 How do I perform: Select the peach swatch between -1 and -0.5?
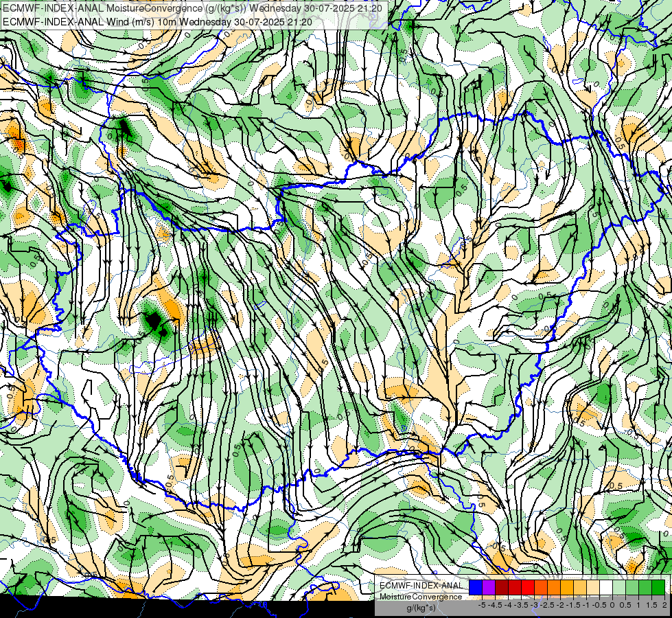click(593, 588)
